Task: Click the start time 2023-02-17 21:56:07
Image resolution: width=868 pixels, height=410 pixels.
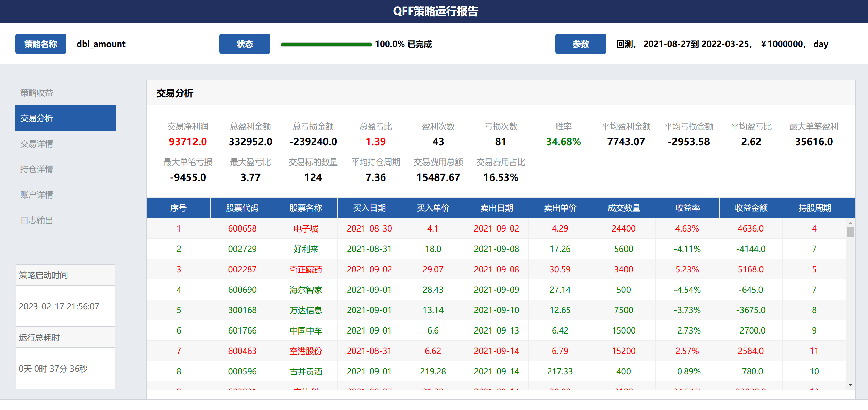Action: coord(59,306)
